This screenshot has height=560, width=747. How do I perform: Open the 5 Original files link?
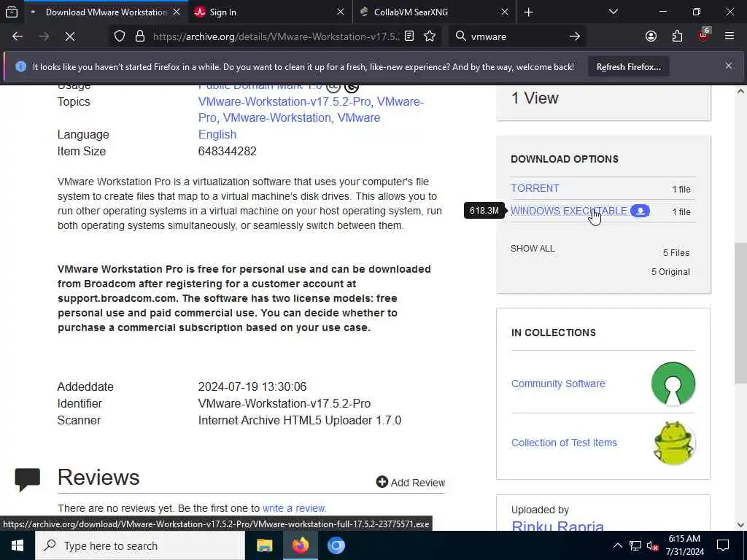(670, 272)
